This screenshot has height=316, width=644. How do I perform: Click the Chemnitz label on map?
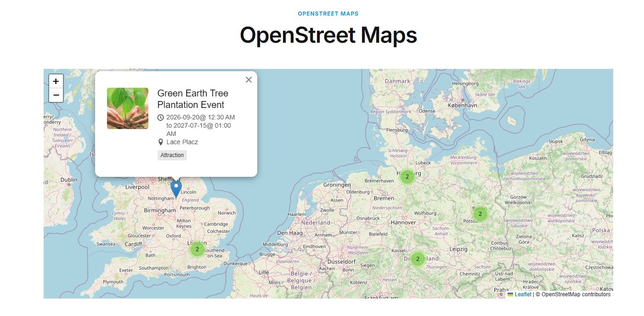click(x=469, y=273)
